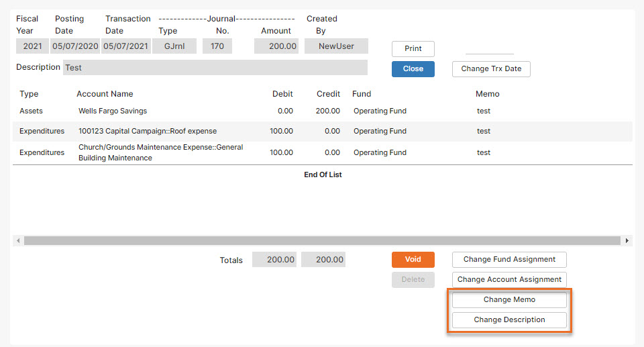Click the Assets type cell
Viewport: 644px width, 347px height.
point(32,111)
